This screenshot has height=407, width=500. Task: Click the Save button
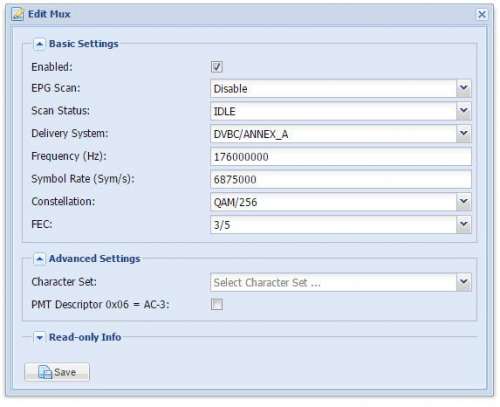click(x=57, y=372)
